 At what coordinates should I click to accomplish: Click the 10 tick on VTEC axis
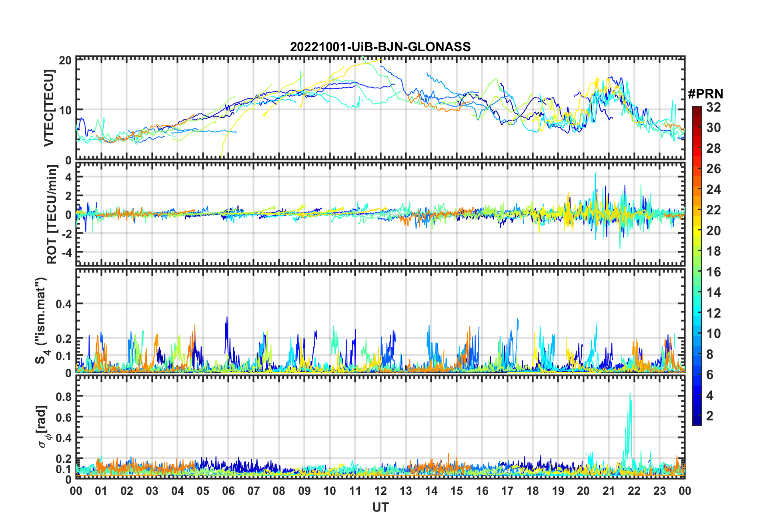click(x=65, y=110)
